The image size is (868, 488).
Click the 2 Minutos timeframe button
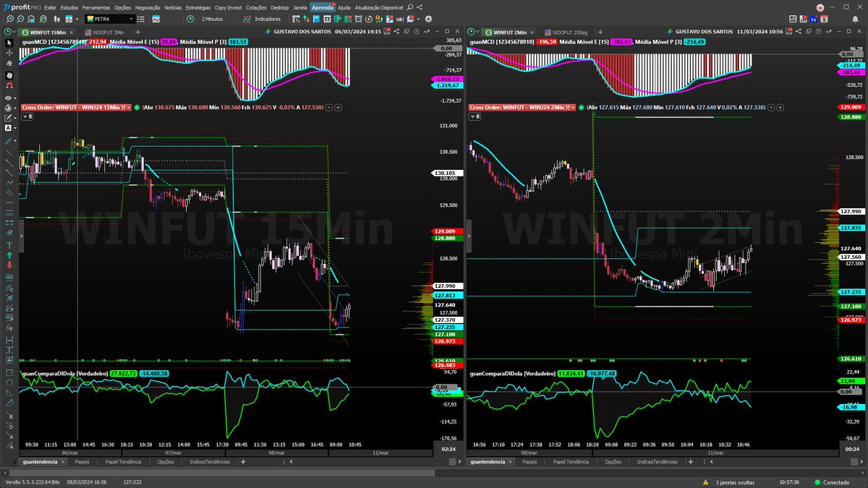coord(205,19)
